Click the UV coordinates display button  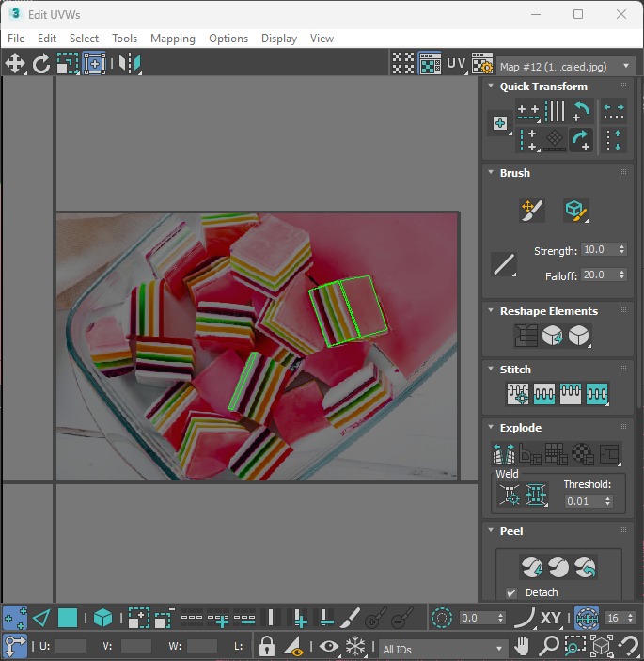click(456, 64)
